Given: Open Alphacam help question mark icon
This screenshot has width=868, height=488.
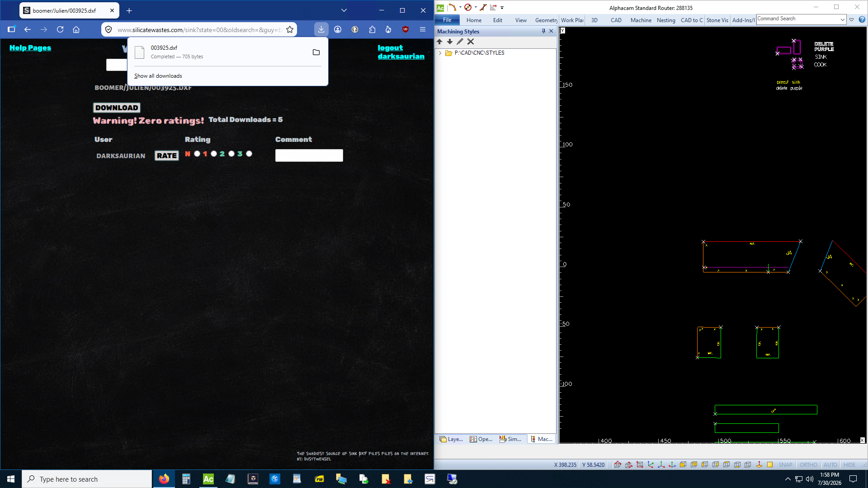Looking at the screenshot, I should (x=862, y=19).
